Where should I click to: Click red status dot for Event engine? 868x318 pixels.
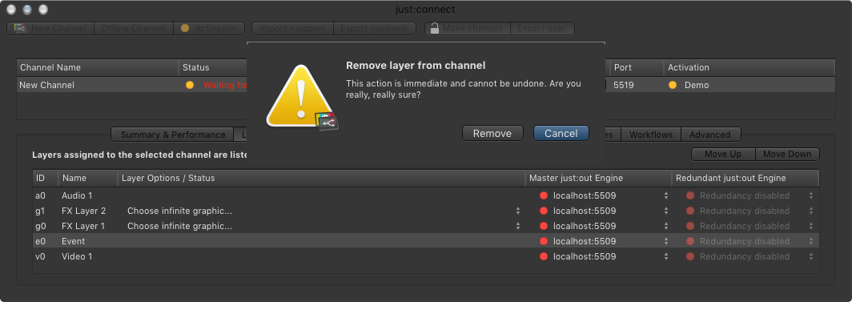click(544, 241)
